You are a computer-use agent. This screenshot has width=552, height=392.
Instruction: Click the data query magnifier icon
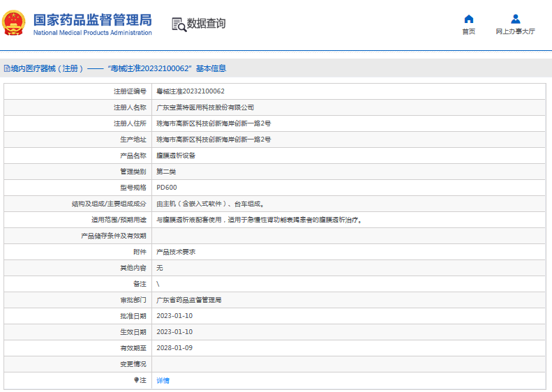[179, 24]
